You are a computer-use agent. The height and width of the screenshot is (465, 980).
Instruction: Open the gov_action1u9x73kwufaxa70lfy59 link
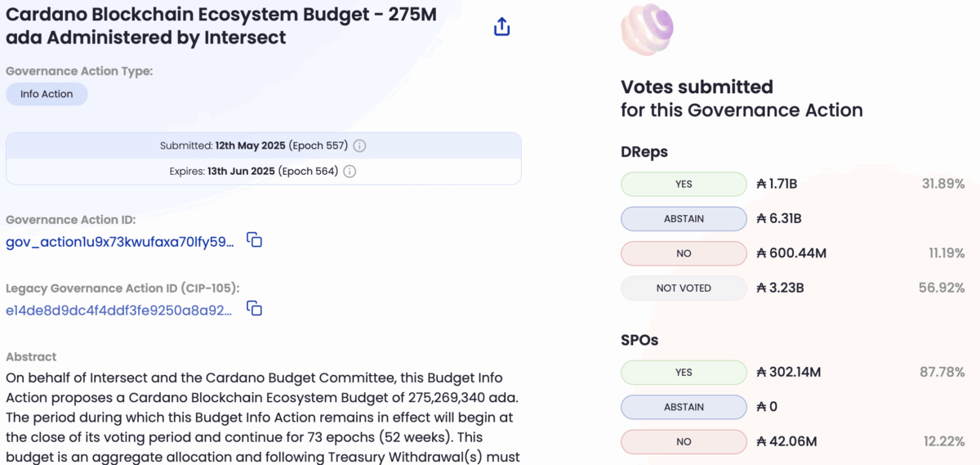coord(120,242)
